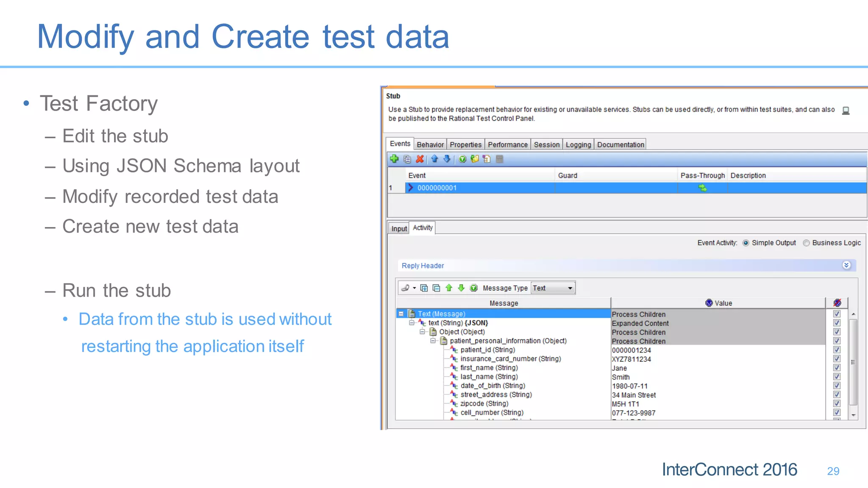Click value cell 34 Main Street
Viewport: 868px width, 488px height.
pyautogui.click(x=718, y=395)
